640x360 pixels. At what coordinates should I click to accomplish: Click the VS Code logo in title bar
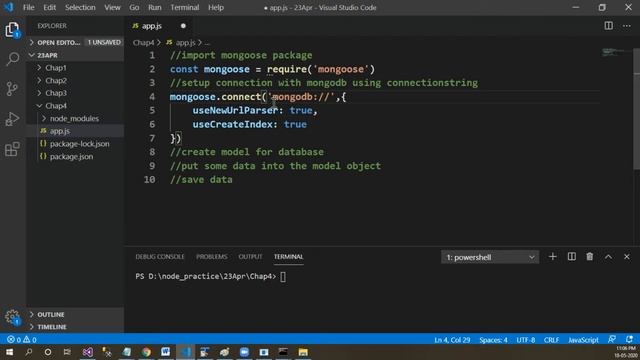[x=9, y=7]
